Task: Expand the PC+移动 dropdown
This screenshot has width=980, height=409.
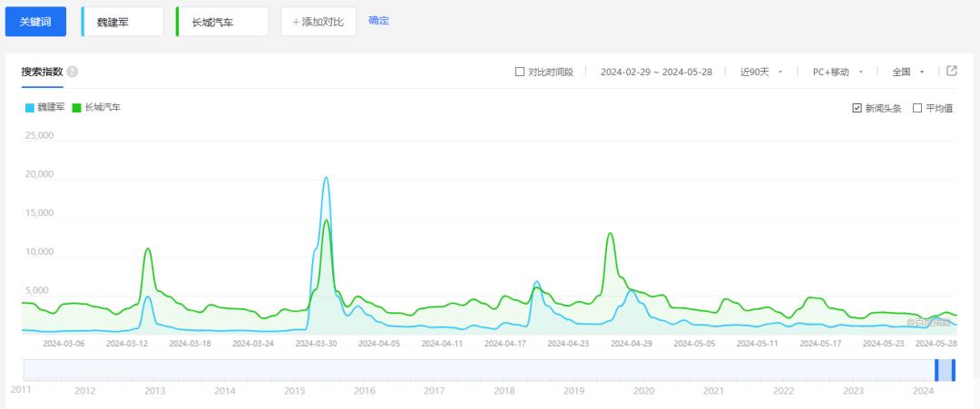Action: coord(838,72)
